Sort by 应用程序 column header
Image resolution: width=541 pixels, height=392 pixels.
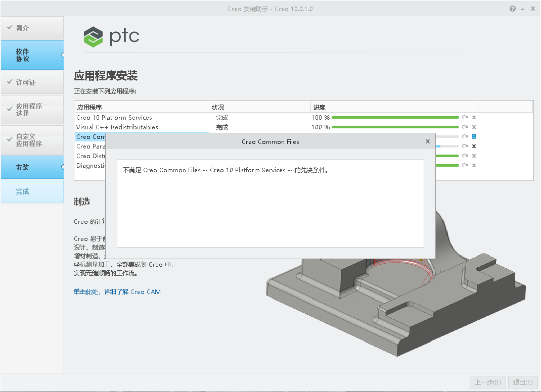(x=142, y=107)
